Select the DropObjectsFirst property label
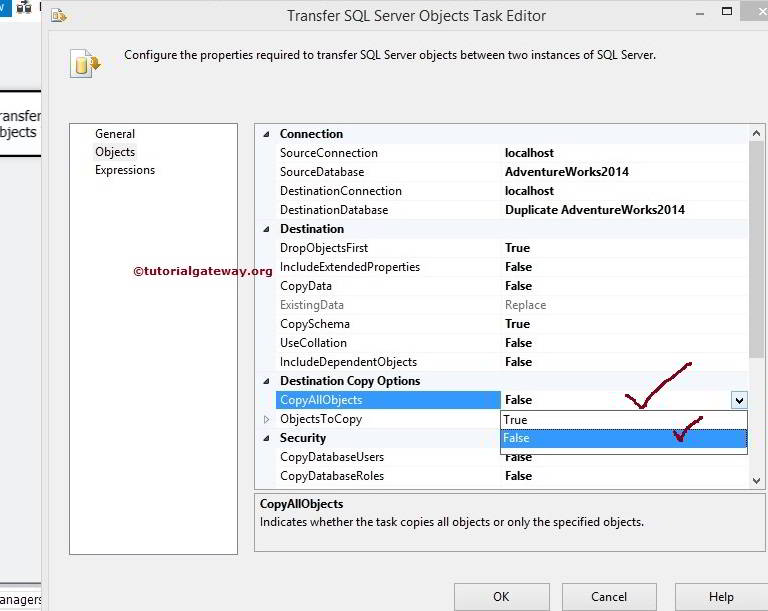Image resolution: width=768 pixels, height=611 pixels. [x=324, y=248]
